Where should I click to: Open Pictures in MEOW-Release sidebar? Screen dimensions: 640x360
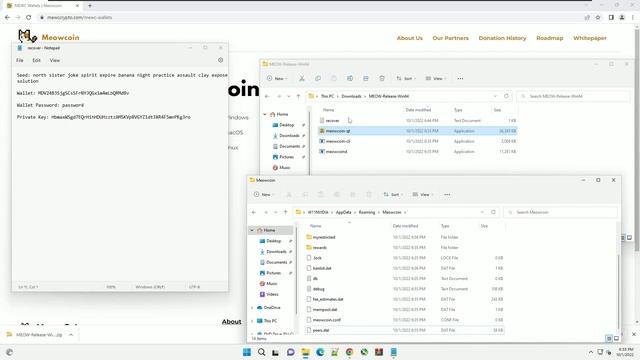point(287,157)
